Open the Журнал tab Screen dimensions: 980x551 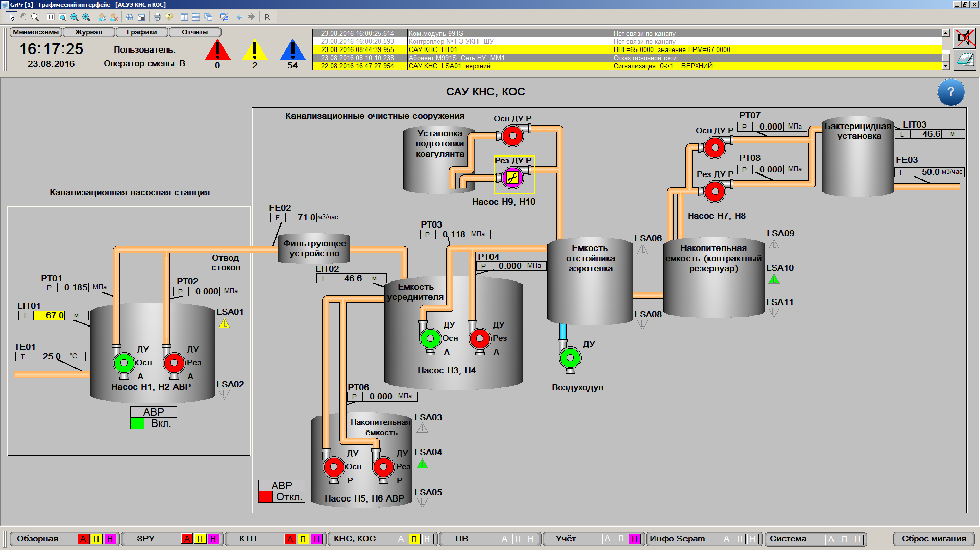click(88, 32)
